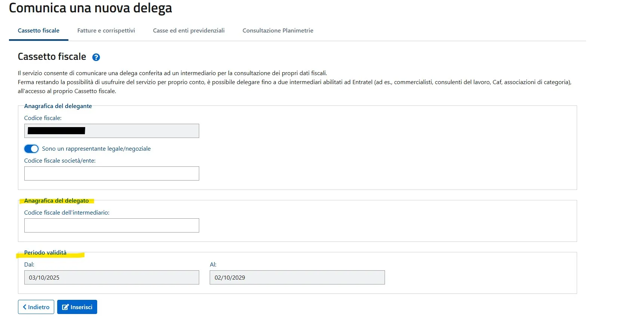Click the 'Sono un rappresentante legale/negoziale' label
The width and height of the screenshot is (644, 320).
[x=96, y=149]
